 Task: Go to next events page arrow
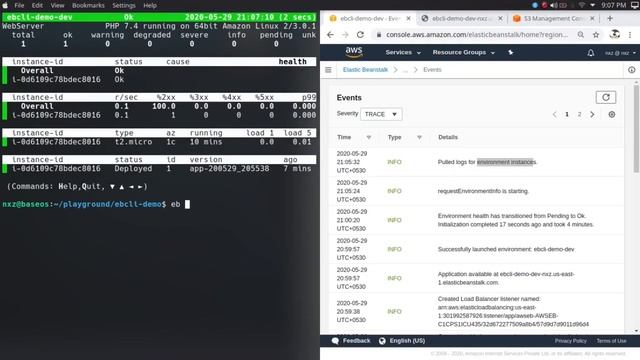[x=592, y=114]
